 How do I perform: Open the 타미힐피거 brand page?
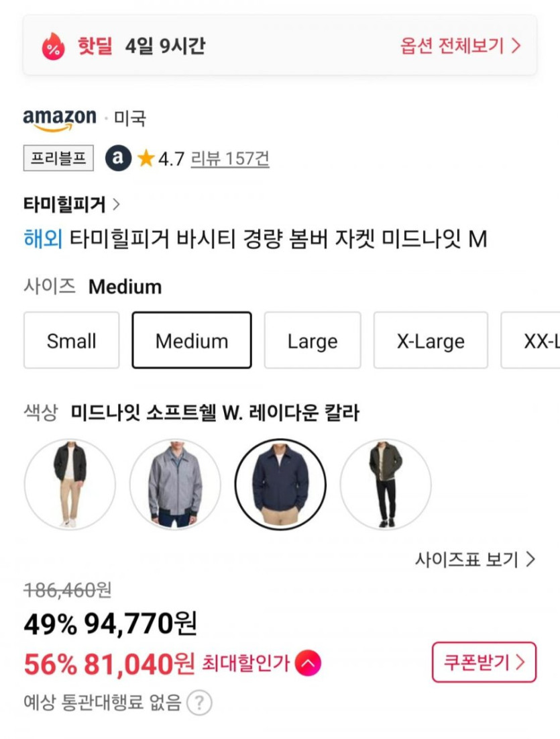(x=72, y=204)
